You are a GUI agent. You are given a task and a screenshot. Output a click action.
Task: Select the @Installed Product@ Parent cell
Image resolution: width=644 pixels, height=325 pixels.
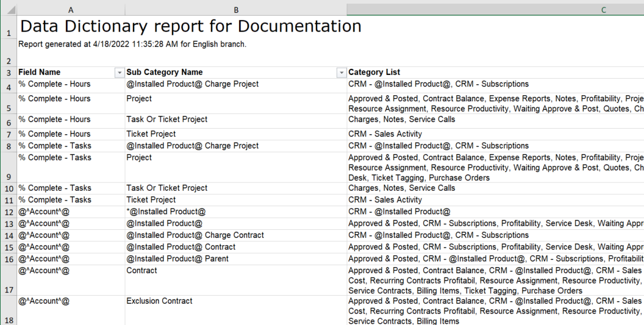pos(177,259)
